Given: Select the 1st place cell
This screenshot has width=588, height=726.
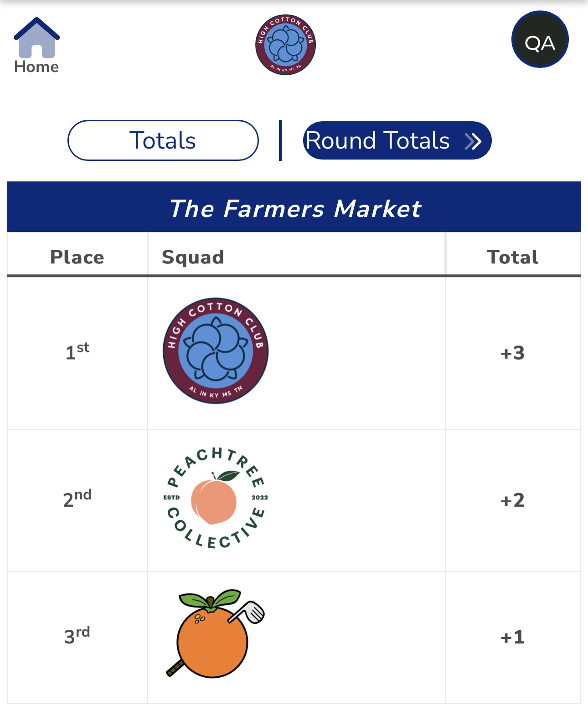Looking at the screenshot, I should 77,352.
